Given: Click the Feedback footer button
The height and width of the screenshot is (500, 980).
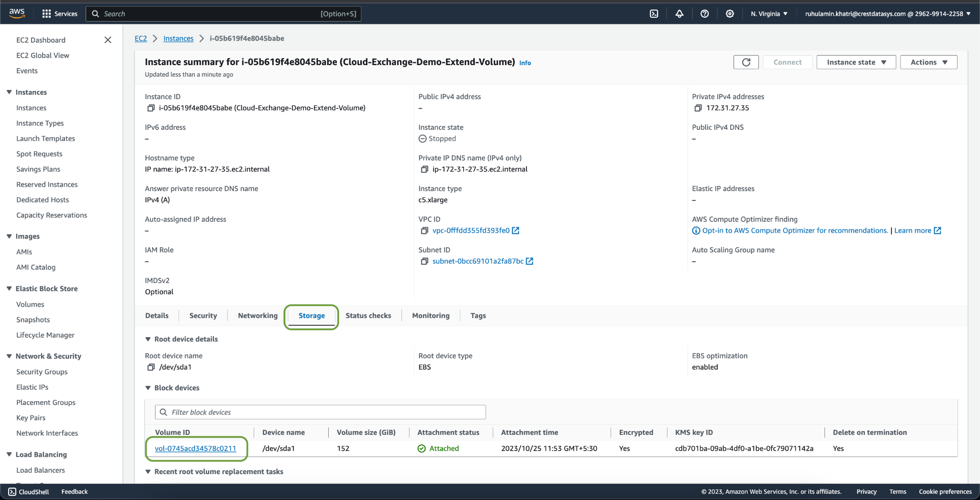Looking at the screenshot, I should pyautogui.click(x=75, y=492).
